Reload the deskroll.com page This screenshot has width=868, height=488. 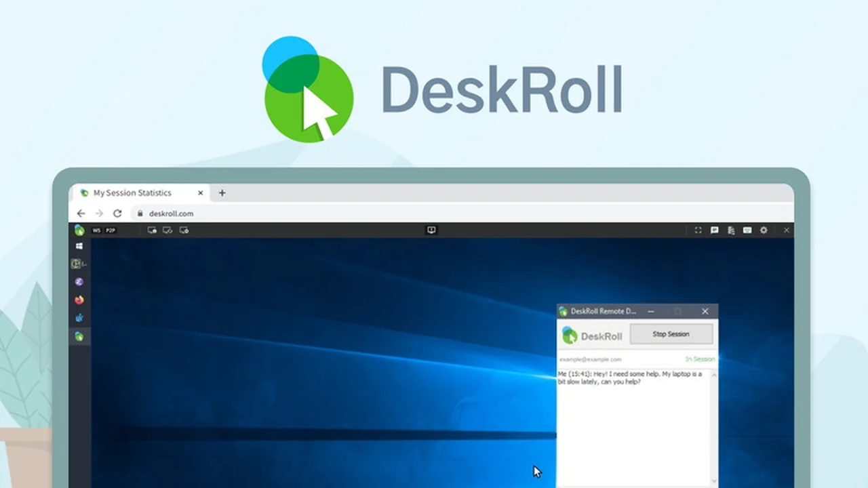point(117,213)
